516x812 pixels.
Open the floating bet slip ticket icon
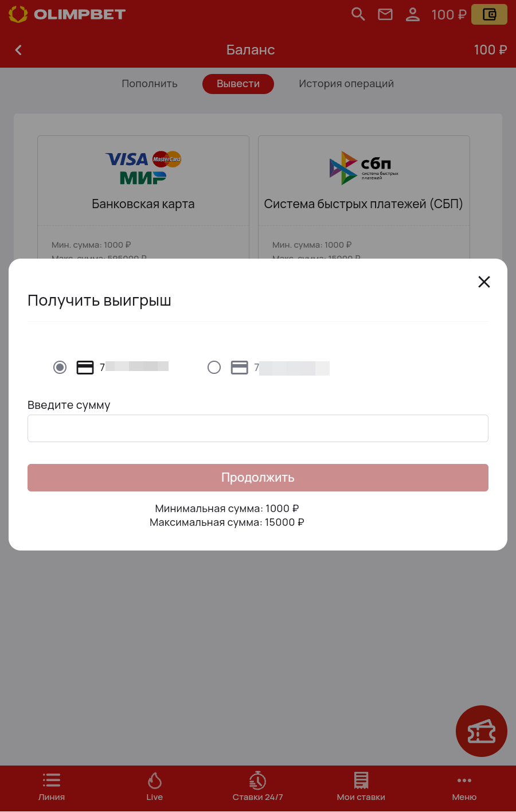pyautogui.click(x=481, y=731)
